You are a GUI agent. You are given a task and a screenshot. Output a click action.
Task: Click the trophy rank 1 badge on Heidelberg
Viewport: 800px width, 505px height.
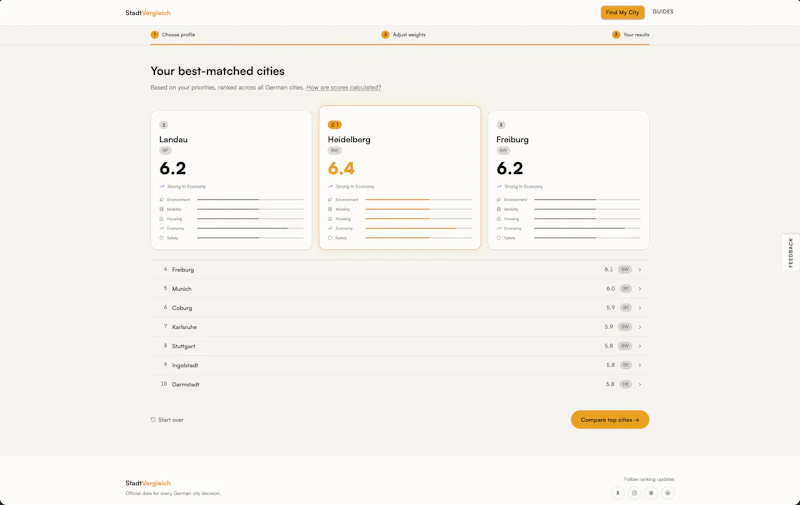click(x=335, y=124)
